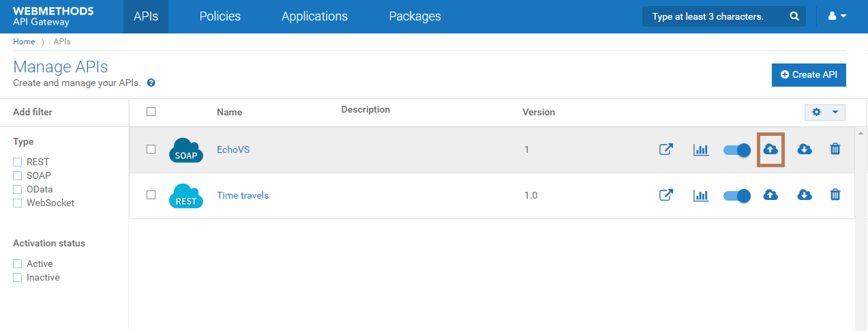Toggle Time travels activation switch

(x=736, y=195)
